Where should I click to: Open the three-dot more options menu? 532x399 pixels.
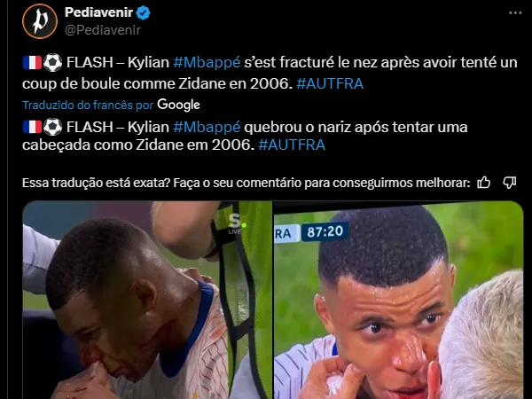pyautogui.click(x=515, y=13)
